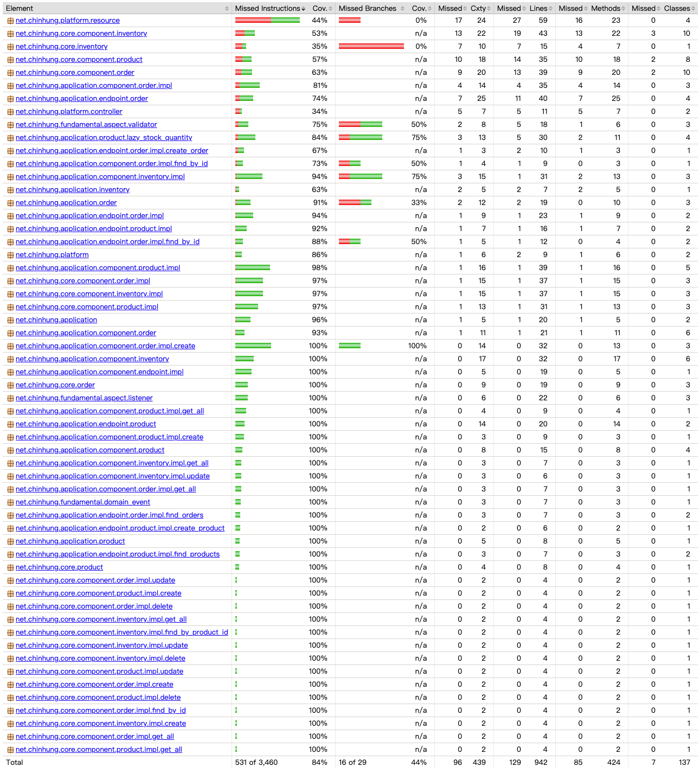This screenshot has height=773, width=700.
Task: Click package icon beside net.chinhung.application.endpoint.product
Action: (x=10, y=424)
